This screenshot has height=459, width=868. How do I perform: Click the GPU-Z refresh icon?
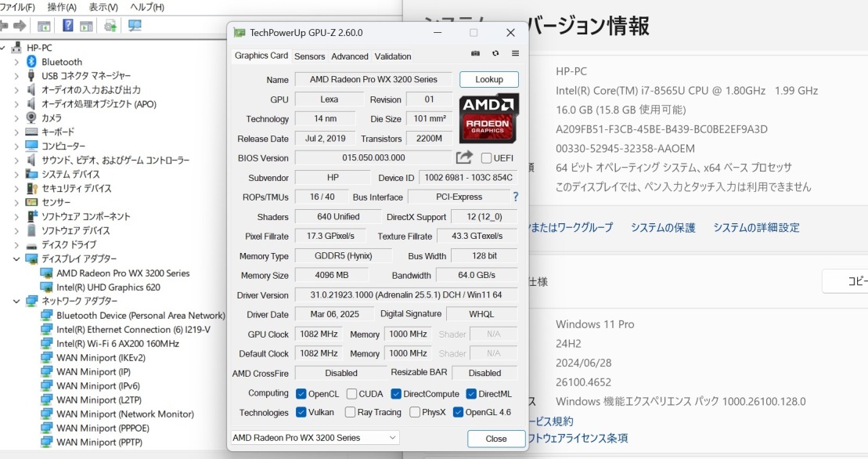pos(495,54)
